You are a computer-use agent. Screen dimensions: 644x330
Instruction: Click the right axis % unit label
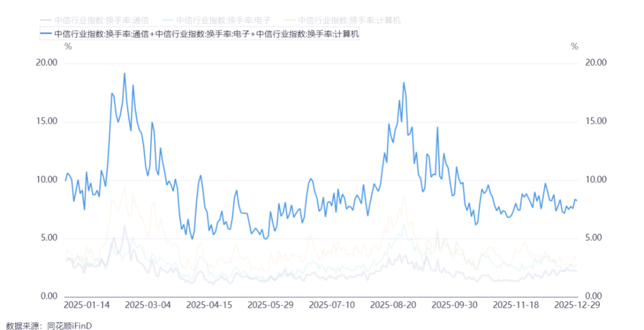[x=574, y=47]
